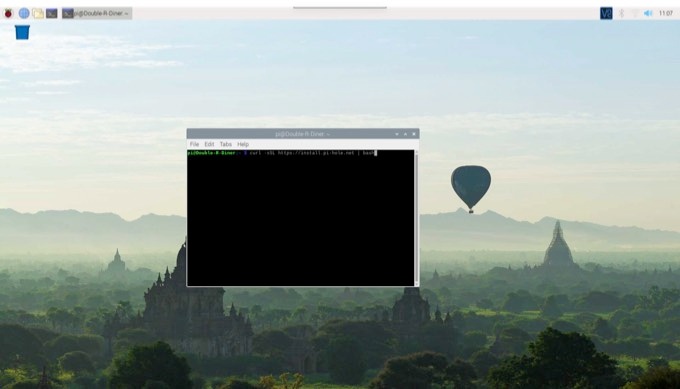Open the File Manager folder icon
Viewport: 680px width, 389px height.
38,13
